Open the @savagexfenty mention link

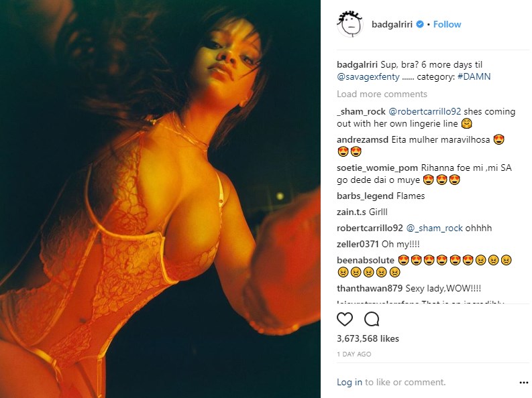(x=368, y=77)
